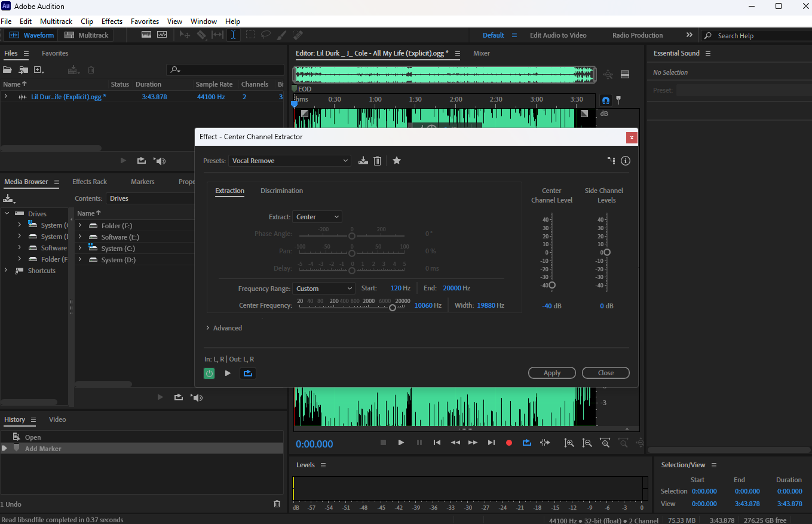The height and width of the screenshot is (524, 812).
Task: Open the Favorites menu
Action: (x=145, y=21)
